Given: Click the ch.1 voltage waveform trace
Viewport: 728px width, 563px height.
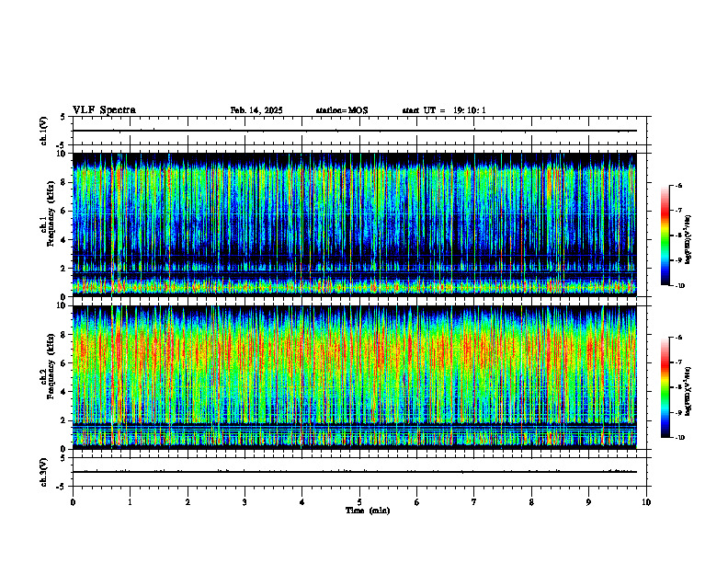Looking at the screenshot, I should click(355, 131).
